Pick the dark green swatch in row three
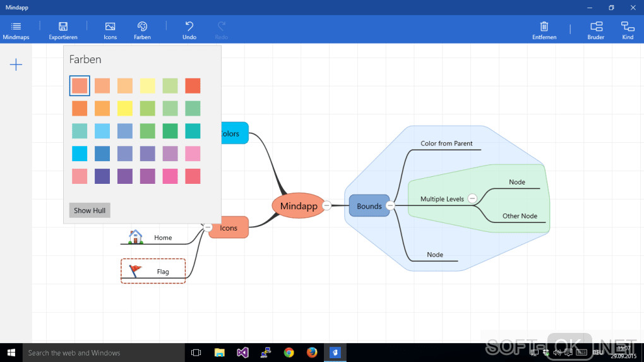644x362 pixels. click(170, 131)
